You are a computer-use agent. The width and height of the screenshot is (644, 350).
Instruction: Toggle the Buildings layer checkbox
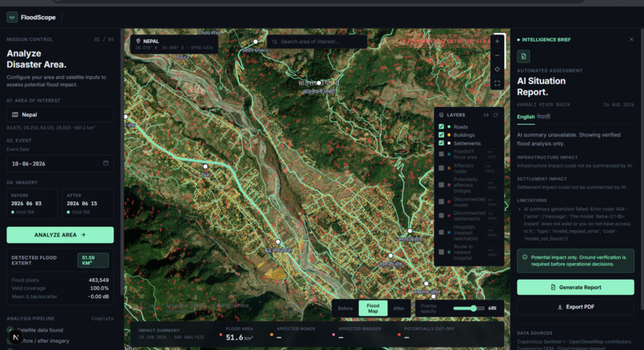441,135
